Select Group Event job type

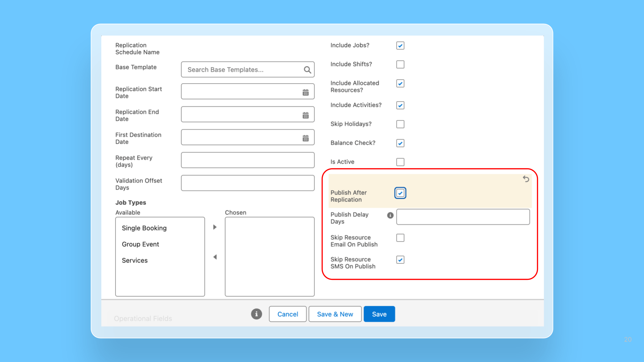pos(141,244)
